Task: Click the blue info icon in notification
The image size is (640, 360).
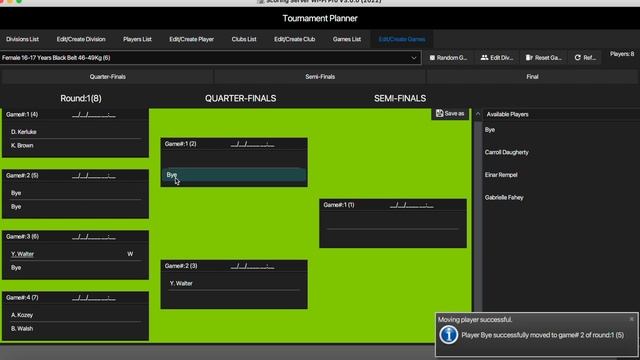Action: point(448,335)
